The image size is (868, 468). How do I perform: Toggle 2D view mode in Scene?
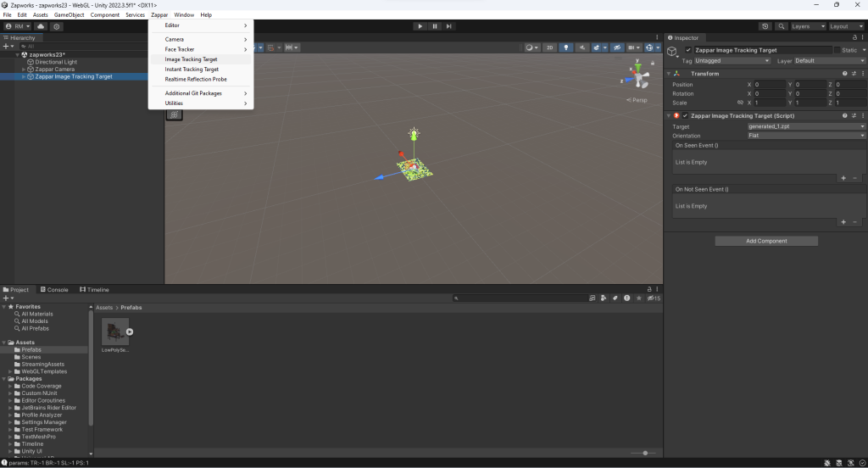click(x=549, y=47)
